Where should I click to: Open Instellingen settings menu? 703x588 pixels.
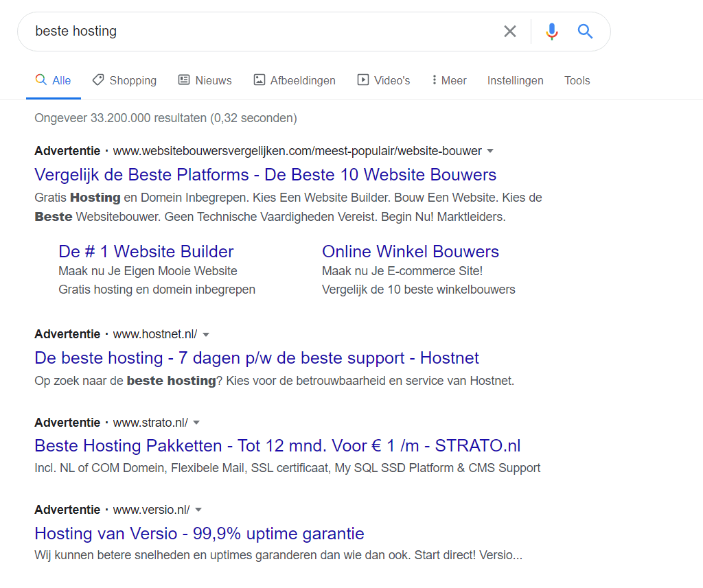515,80
